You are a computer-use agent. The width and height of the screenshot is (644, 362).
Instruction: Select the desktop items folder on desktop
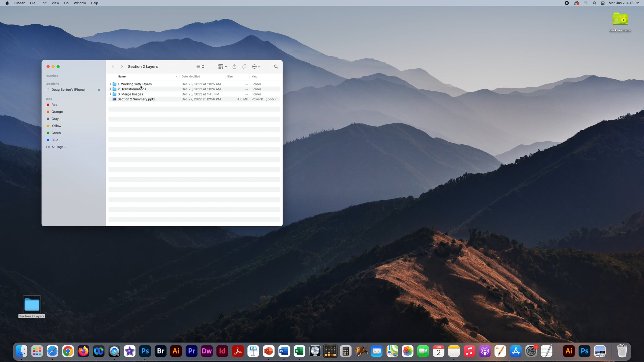pyautogui.click(x=620, y=22)
